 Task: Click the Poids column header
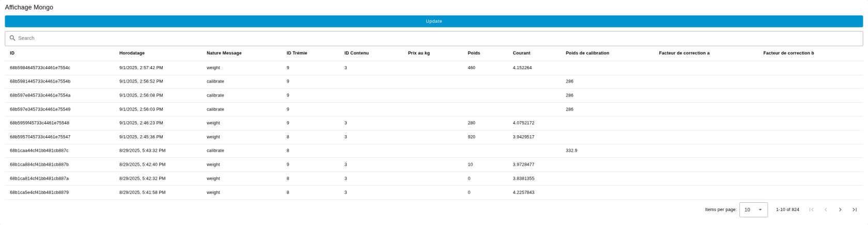(473, 53)
